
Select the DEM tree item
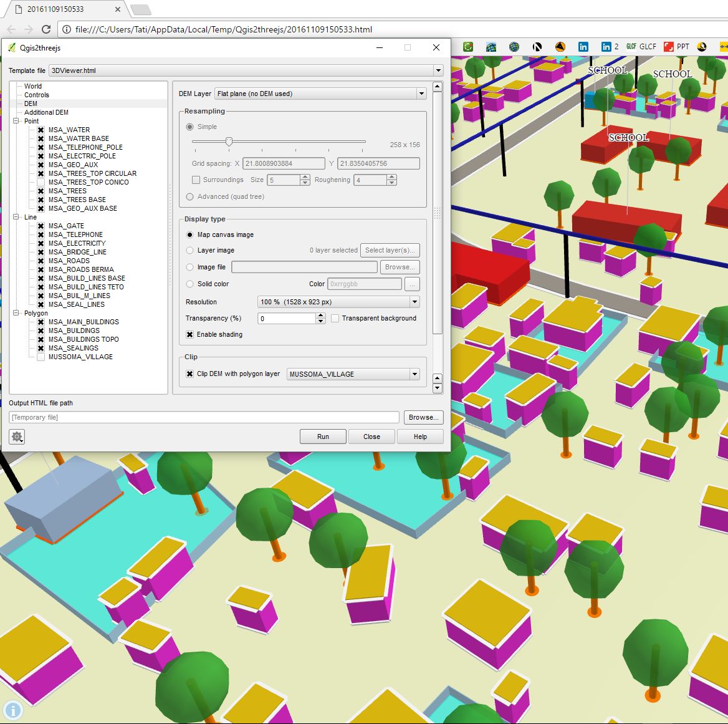point(31,104)
